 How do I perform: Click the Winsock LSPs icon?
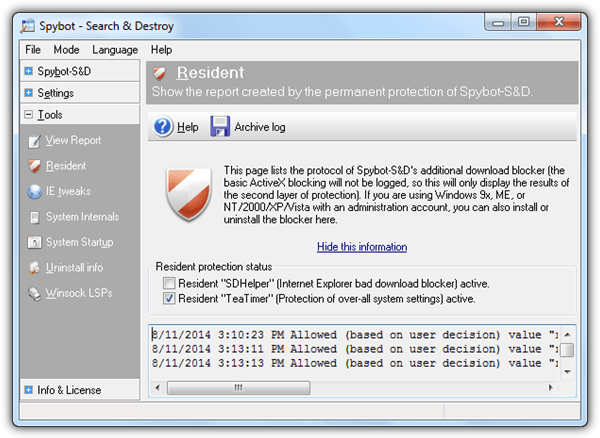(x=34, y=293)
